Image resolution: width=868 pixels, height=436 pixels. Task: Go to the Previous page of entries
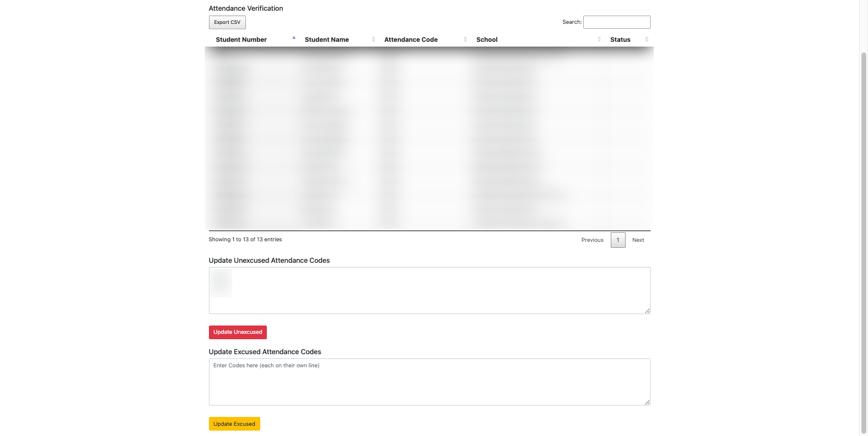click(592, 240)
